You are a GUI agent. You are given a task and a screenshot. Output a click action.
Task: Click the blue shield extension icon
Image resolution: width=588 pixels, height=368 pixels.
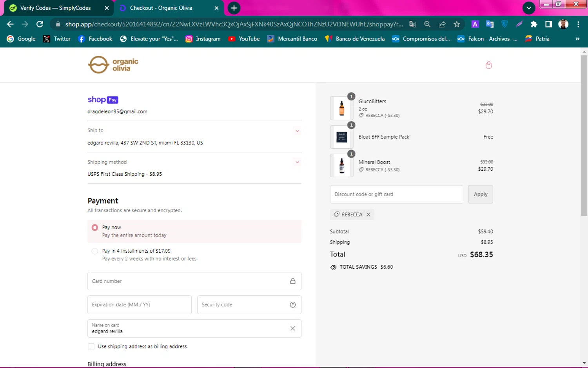505,24
